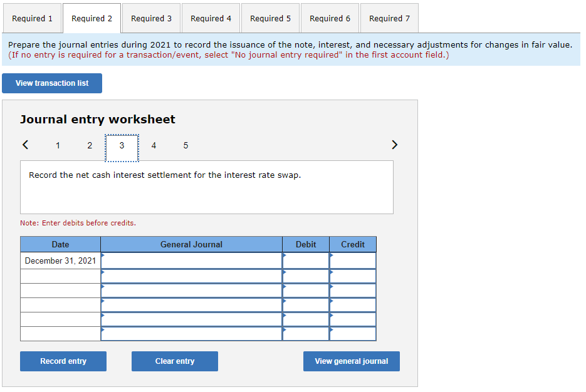586x392 pixels.
Task: Click Clear entry button
Action: click(x=175, y=361)
